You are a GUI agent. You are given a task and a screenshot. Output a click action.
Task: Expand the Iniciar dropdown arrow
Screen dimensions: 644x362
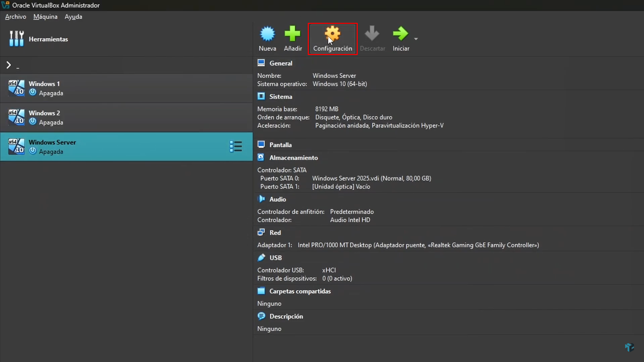416,39
